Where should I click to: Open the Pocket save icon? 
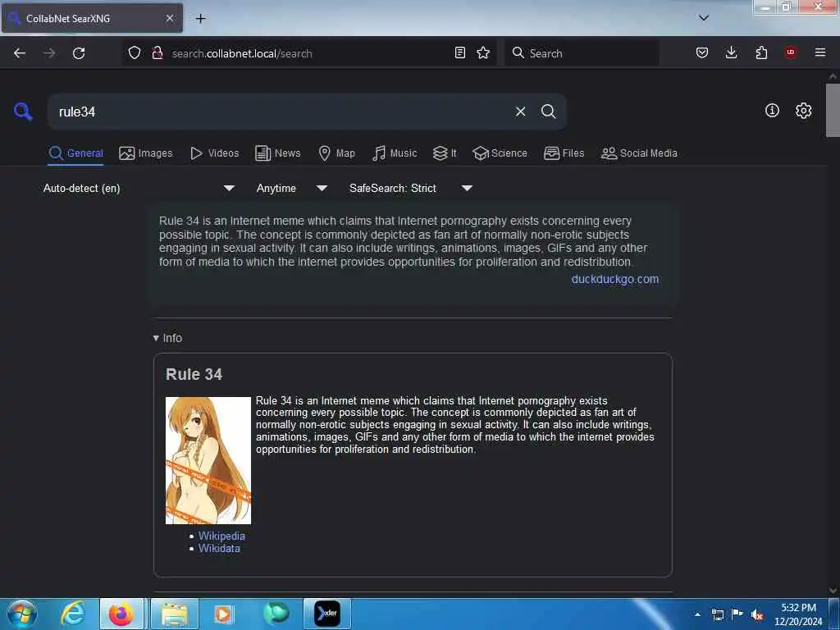pyautogui.click(x=702, y=52)
